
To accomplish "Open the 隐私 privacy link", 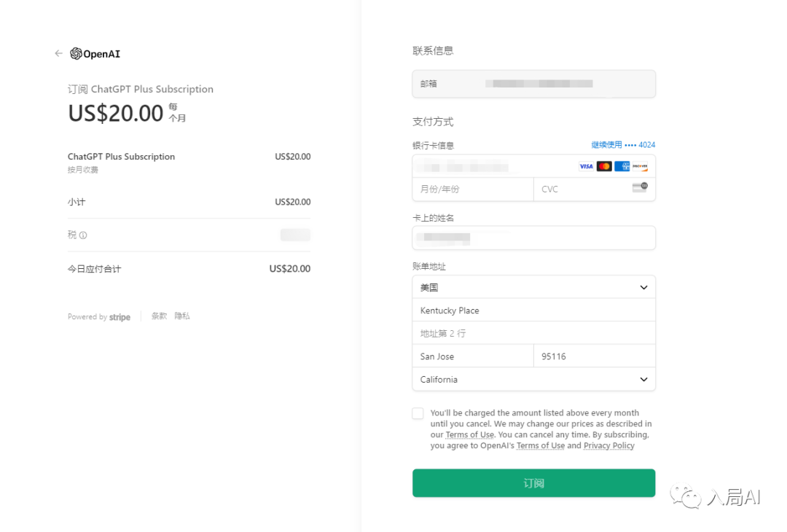I will pos(182,316).
